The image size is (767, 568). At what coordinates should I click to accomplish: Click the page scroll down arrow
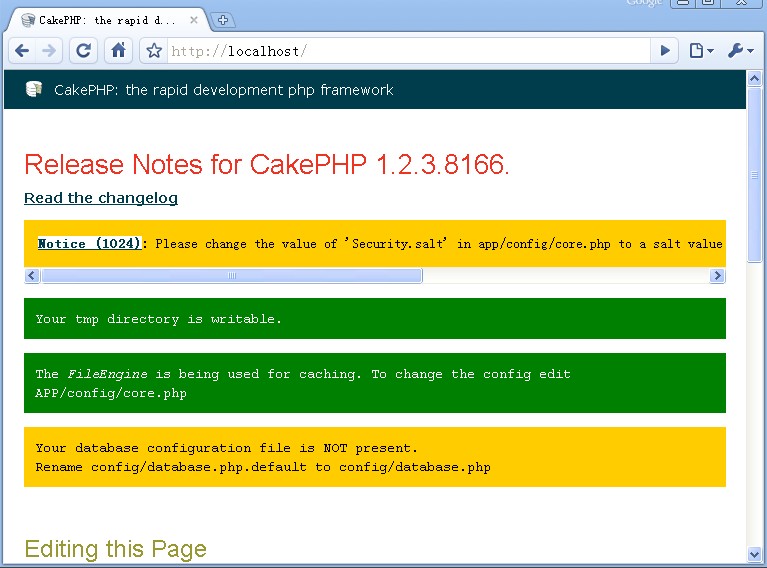click(754, 554)
